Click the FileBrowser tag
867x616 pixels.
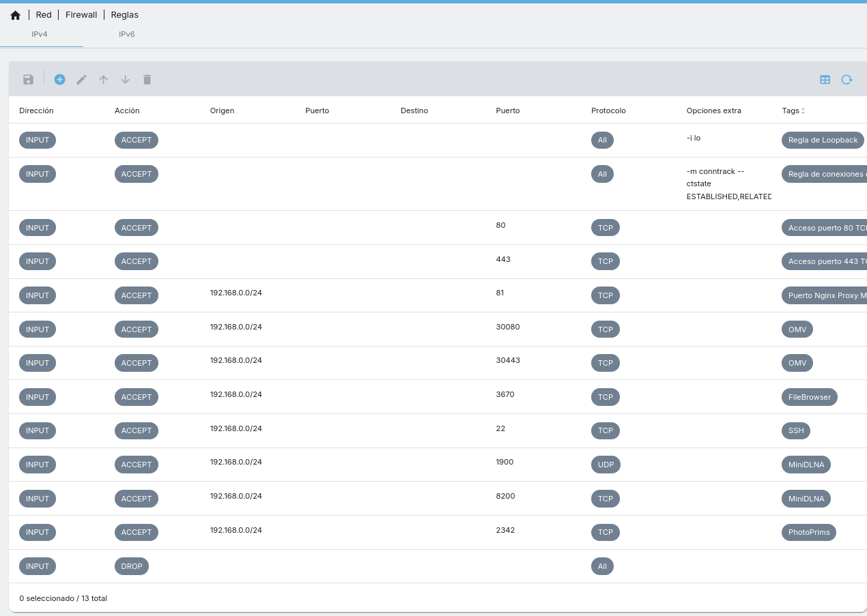810,397
